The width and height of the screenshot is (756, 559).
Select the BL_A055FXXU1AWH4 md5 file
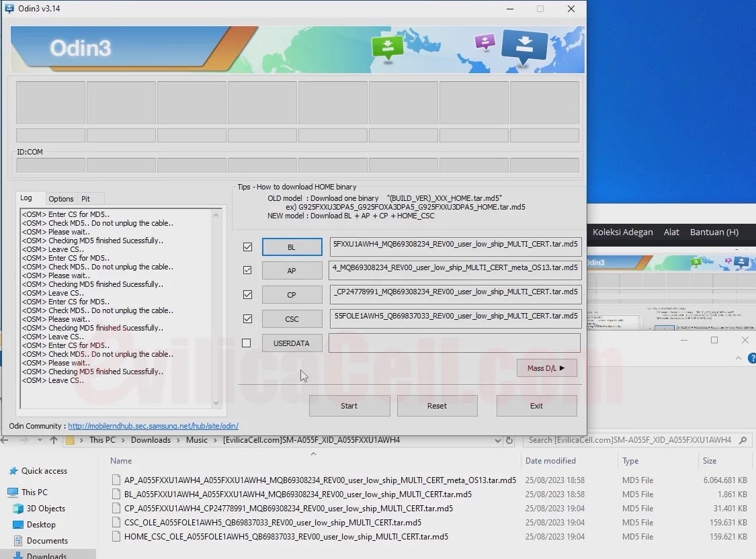point(298,494)
